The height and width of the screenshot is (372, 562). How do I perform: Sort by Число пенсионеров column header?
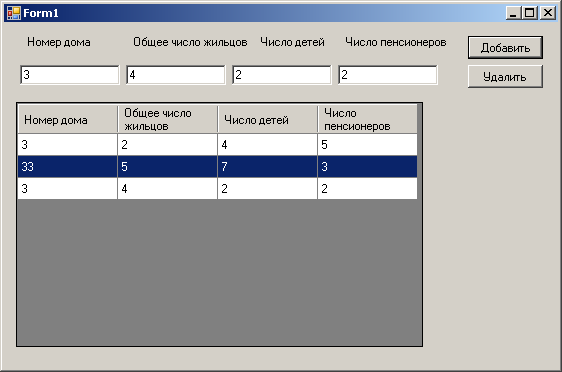click(x=367, y=119)
